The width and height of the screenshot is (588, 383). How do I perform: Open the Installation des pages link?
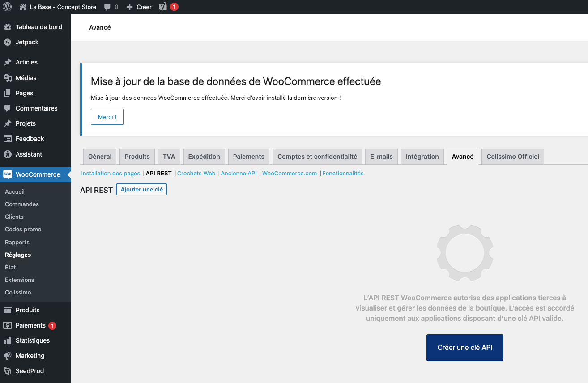(111, 173)
